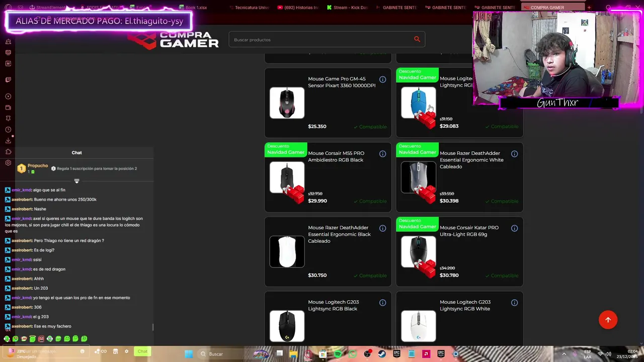The width and height of the screenshot is (644, 362).
Task: Open Razer DeathAdder Black product thumbnail
Action: [x=287, y=251]
